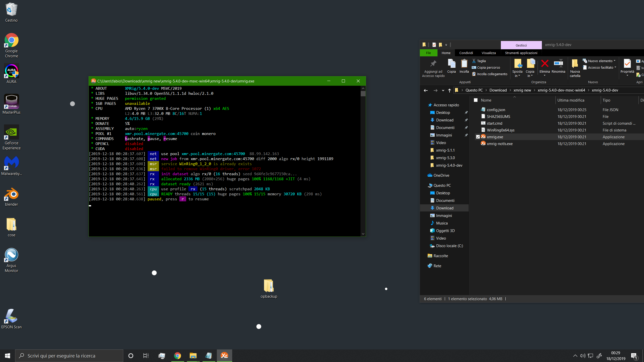Toggle the select-all checkbox beside Nome header
The height and width of the screenshot is (362, 644).
point(475,100)
